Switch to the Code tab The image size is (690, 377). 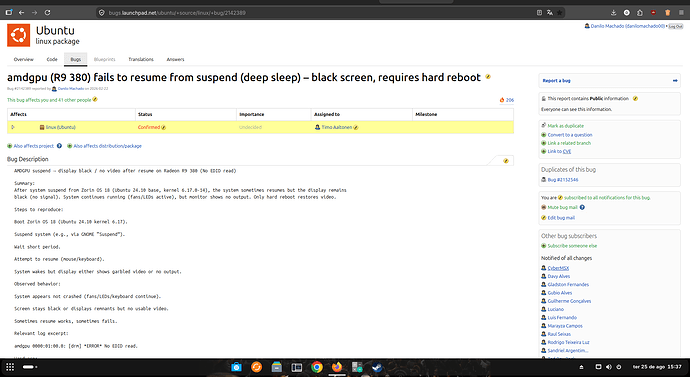52,59
